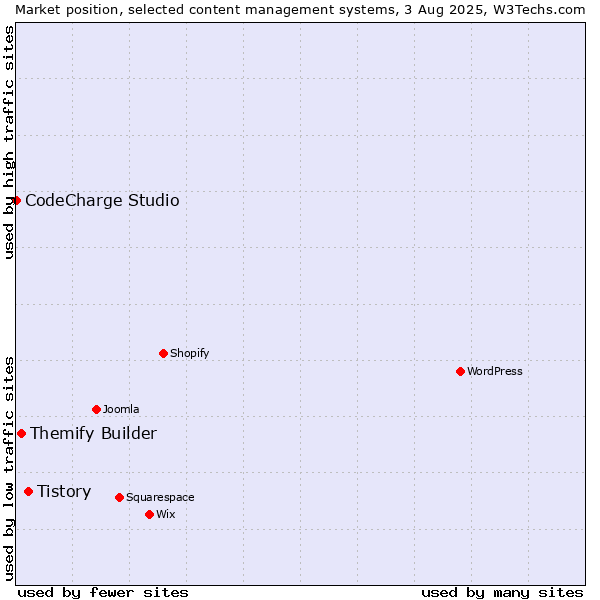Click the Joomla red data point
Screen dimensions: 600x600
pyautogui.click(x=96, y=409)
